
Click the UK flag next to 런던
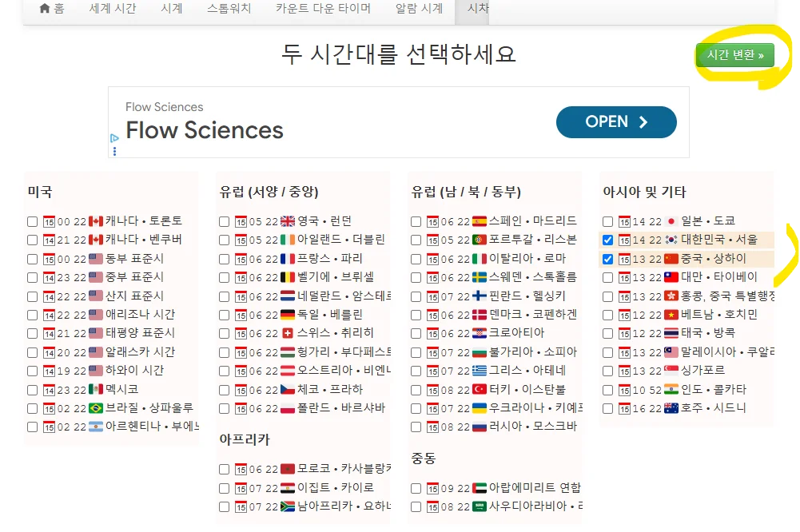coord(288,221)
